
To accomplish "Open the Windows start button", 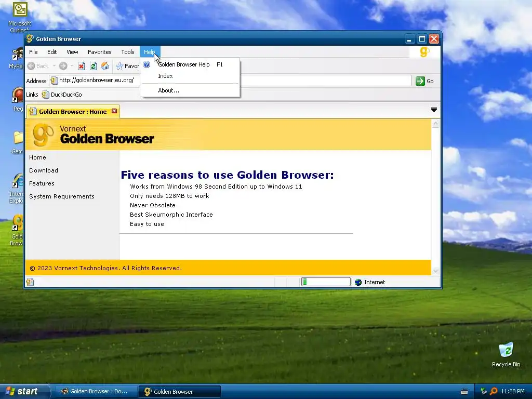I will [24, 391].
